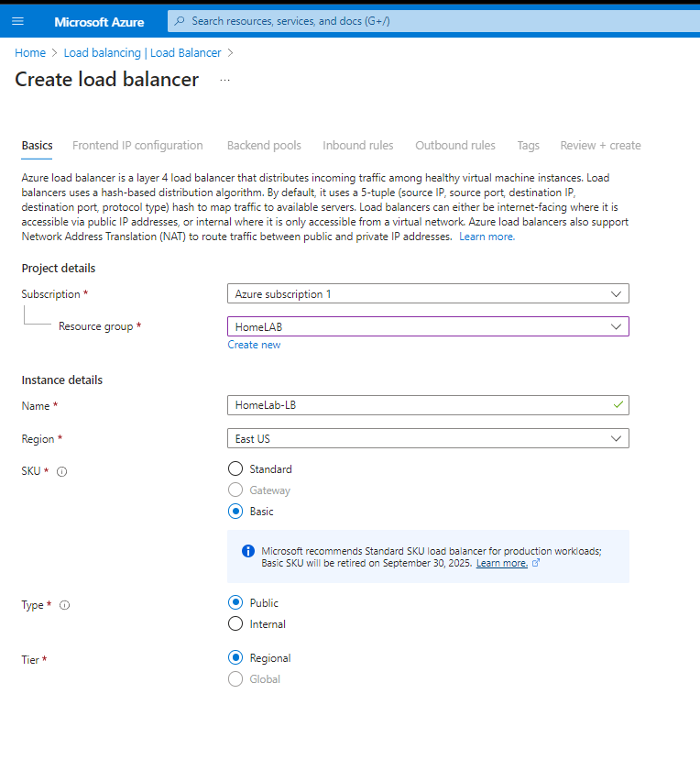The height and width of the screenshot is (760, 700).
Task: Click the Name input field HomeLab-LB
Action: [428, 405]
